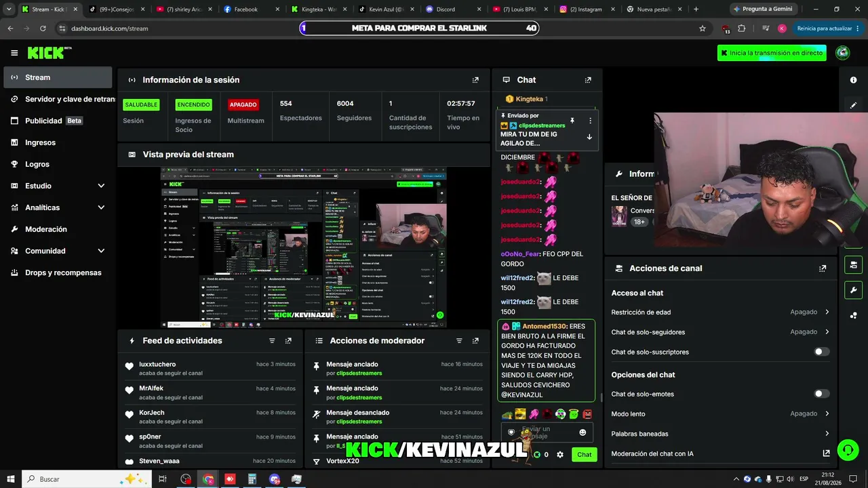Open Calculator from the taskbar
This screenshot has width=868, height=488.
click(252, 479)
